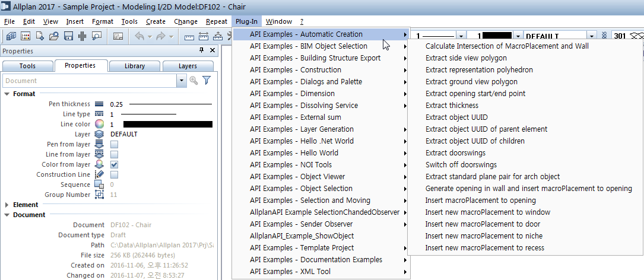Click the vertical bars hatching toolbar icon
The width and height of the screenshot is (644, 280).
[x=82, y=36]
